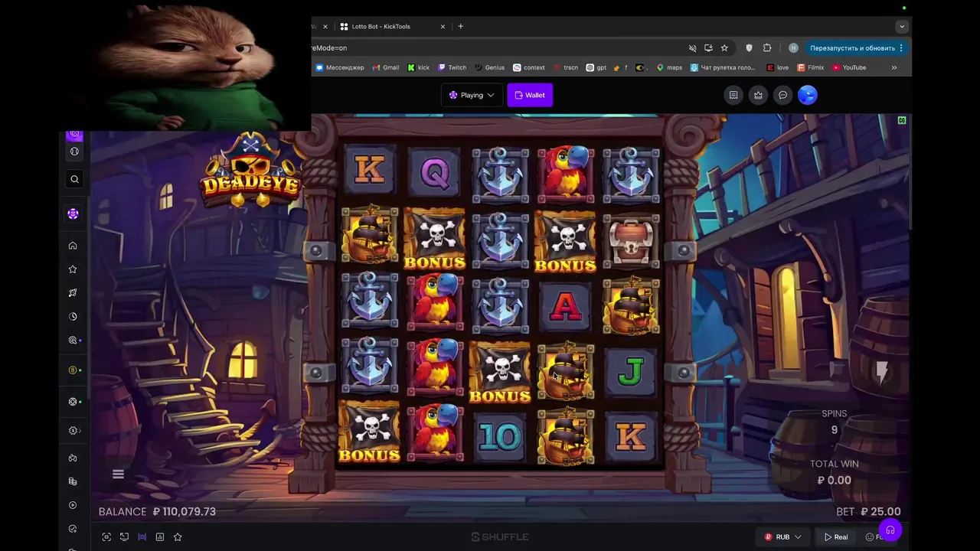980x551 pixels.
Task: Open the recent clock icon in sidebar
Action: tap(73, 316)
